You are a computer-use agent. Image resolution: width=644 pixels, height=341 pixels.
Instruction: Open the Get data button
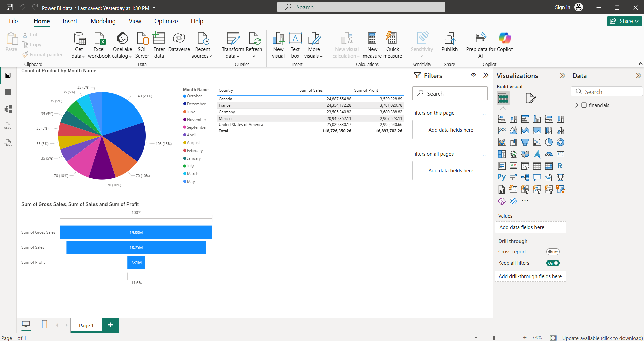pos(79,45)
